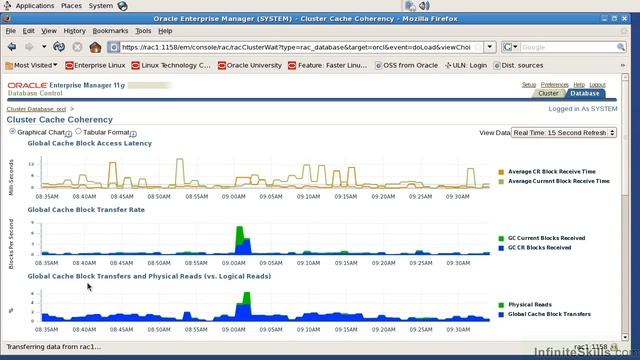Screen dimensions: 640x360
Task: Click GC CR Blocks Received legend swatch
Action: [501, 248]
